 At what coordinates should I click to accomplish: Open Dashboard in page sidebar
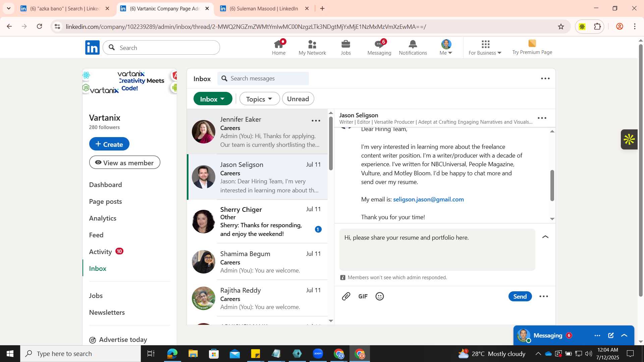[x=105, y=185]
